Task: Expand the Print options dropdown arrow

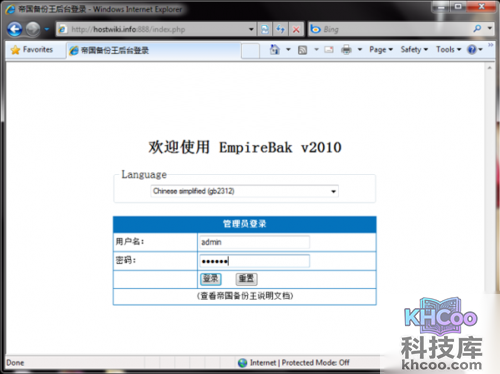Action: click(360, 50)
